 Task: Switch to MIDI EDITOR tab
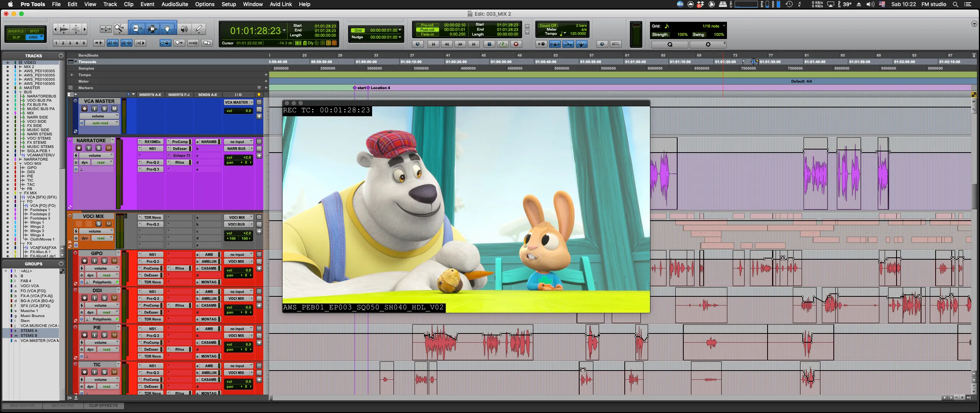[22, 405]
